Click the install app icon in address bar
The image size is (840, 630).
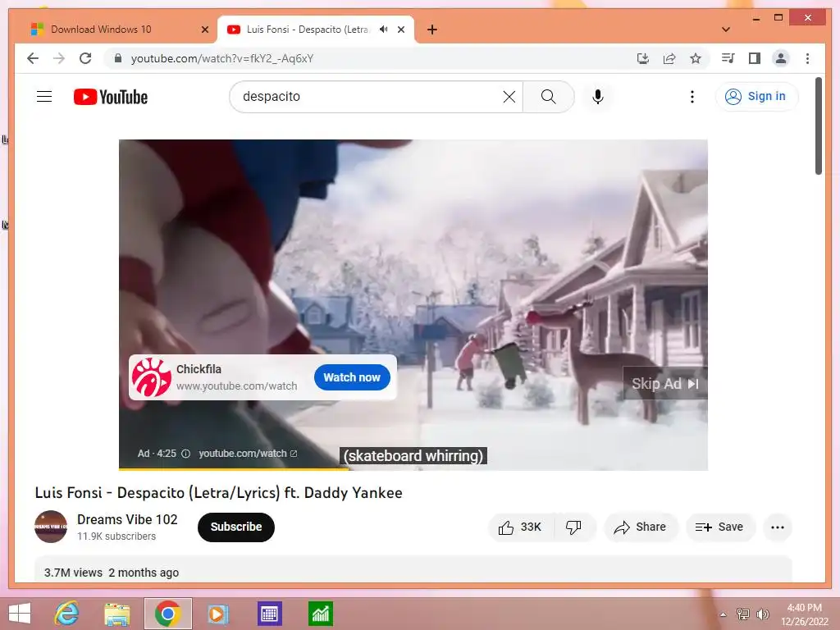click(x=643, y=58)
